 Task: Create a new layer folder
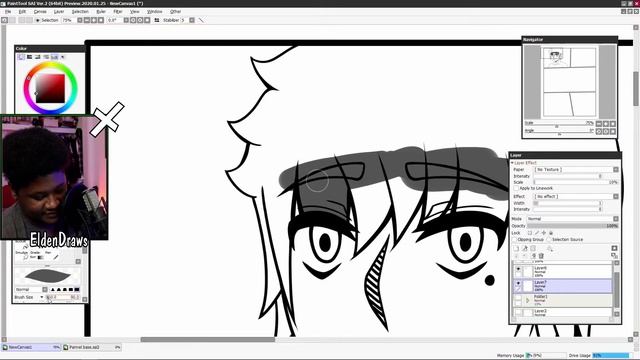point(533,248)
